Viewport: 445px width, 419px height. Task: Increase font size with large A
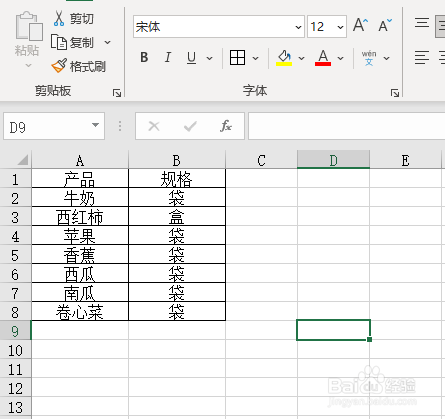coord(360,25)
